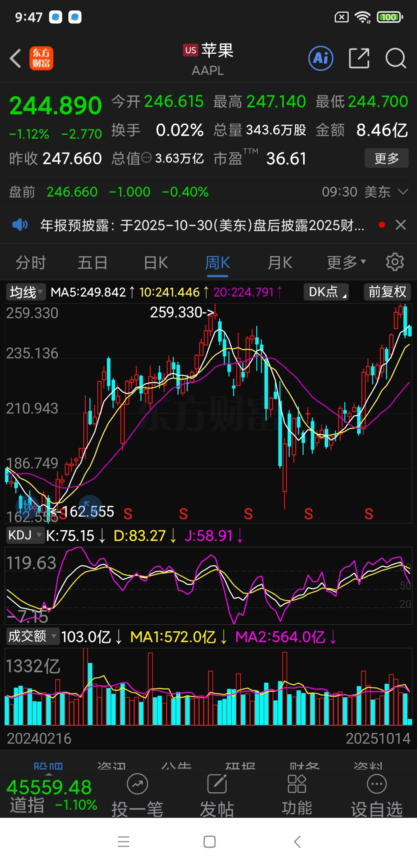Tap the 10:241.446 MA10 legend value

[x=170, y=292]
